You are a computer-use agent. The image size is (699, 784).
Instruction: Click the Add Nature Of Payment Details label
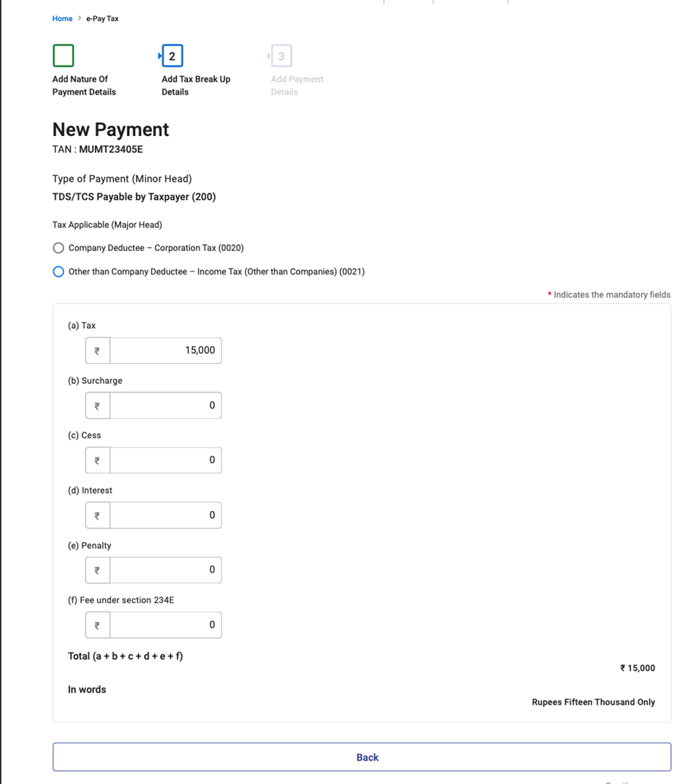[x=84, y=85]
